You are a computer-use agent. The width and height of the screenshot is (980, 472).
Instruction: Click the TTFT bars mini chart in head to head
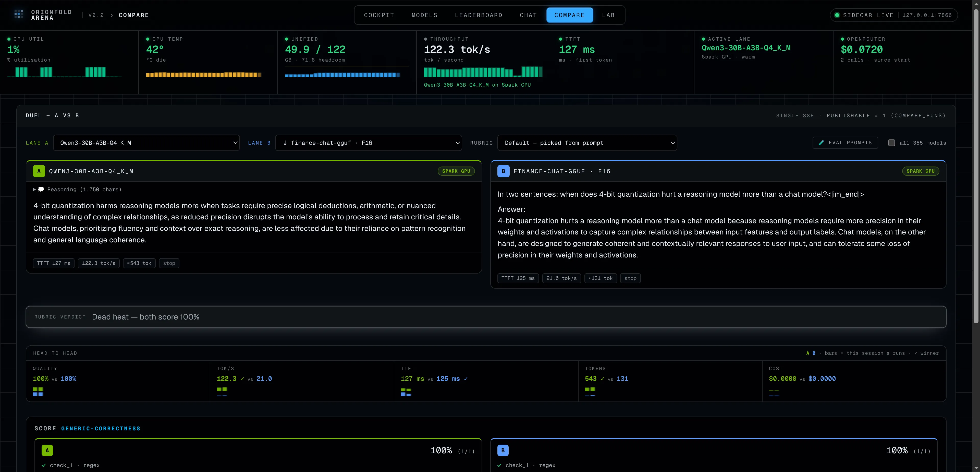click(x=406, y=392)
